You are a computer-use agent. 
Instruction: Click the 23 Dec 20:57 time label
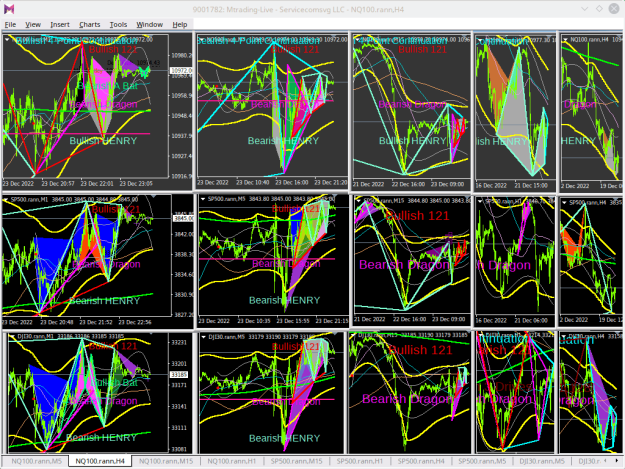58,184
